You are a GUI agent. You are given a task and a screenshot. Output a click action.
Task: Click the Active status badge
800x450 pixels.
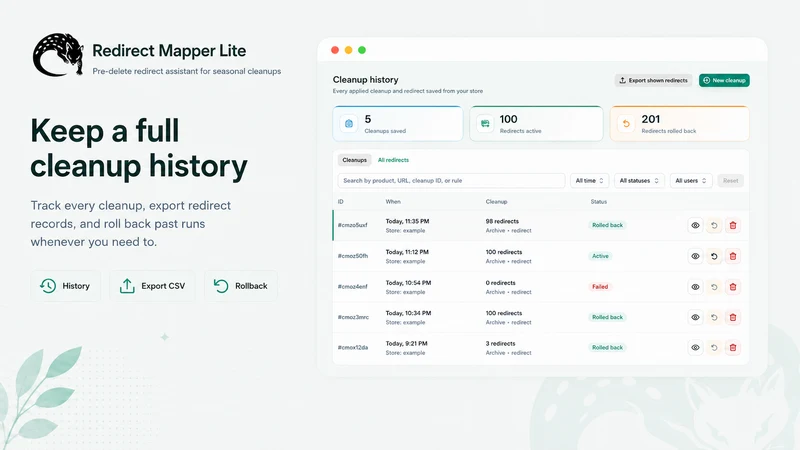point(600,256)
